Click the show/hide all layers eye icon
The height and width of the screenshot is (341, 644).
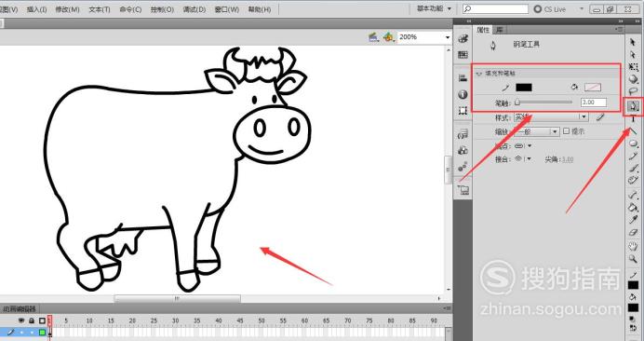21,321
